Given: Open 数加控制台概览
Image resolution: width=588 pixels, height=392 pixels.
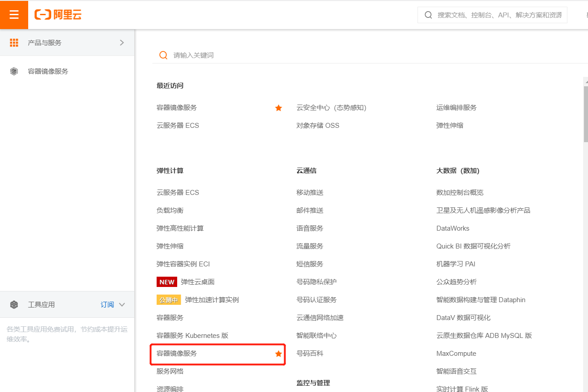Looking at the screenshot, I should click(460, 193).
